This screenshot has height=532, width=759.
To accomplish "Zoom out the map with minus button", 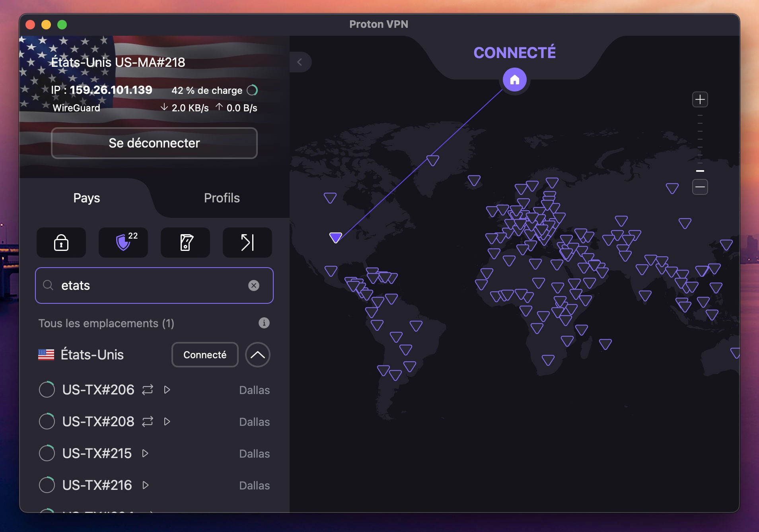I will pos(700,187).
